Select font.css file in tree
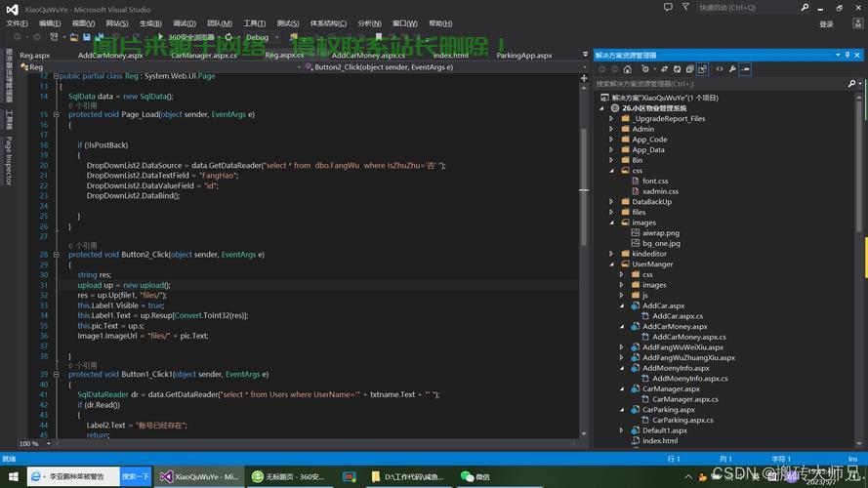868x488 pixels. (655, 181)
